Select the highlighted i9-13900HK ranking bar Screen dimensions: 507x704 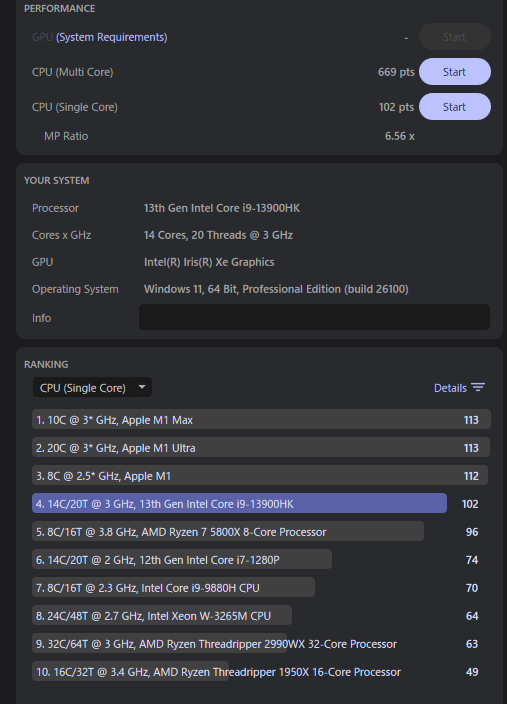(239, 504)
